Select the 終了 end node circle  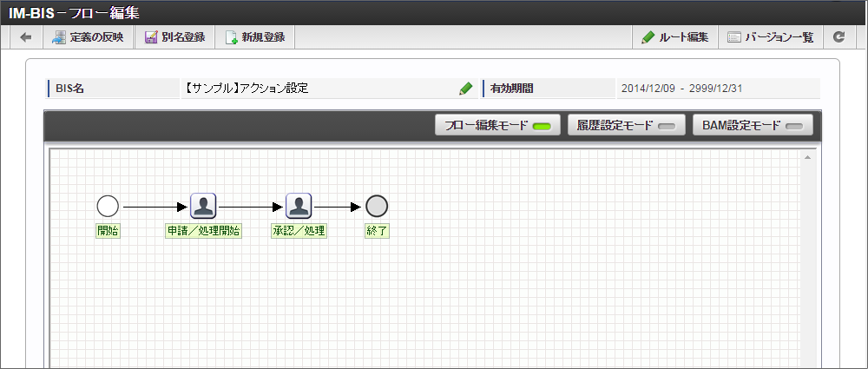pyautogui.click(x=377, y=206)
